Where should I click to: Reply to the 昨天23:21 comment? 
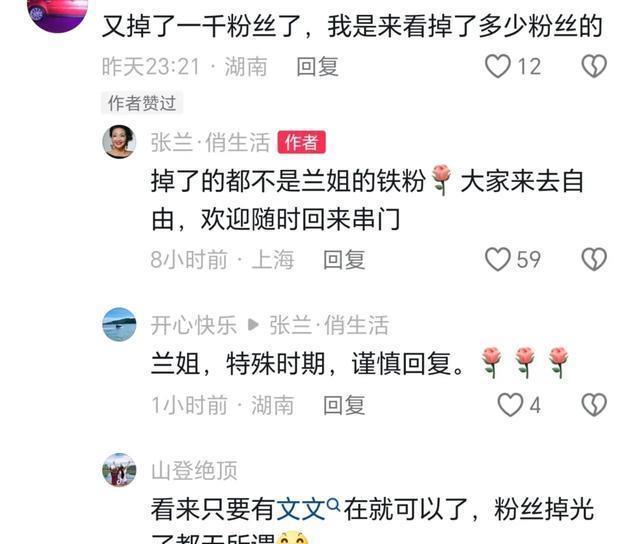coord(318,67)
